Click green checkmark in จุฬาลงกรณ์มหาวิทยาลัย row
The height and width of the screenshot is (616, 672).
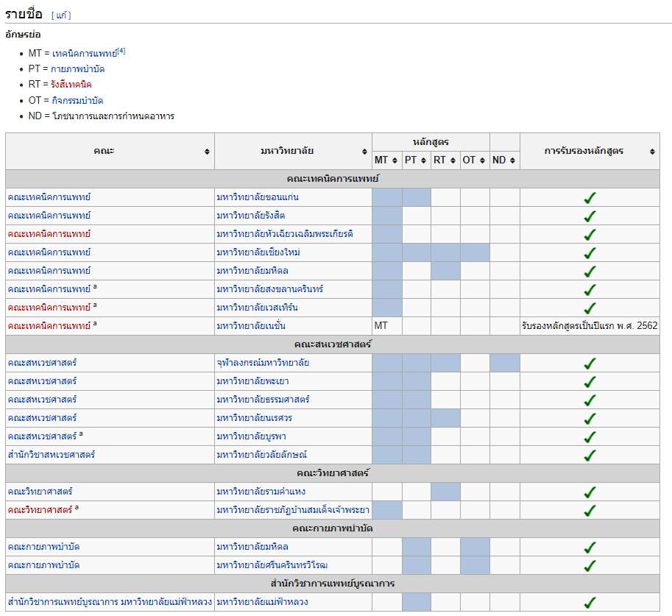tap(590, 363)
